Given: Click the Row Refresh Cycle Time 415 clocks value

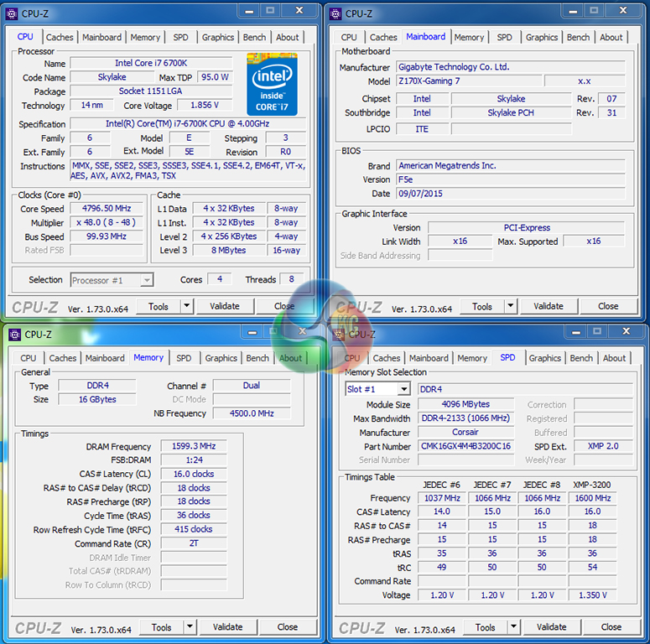Looking at the screenshot, I should point(194,529).
